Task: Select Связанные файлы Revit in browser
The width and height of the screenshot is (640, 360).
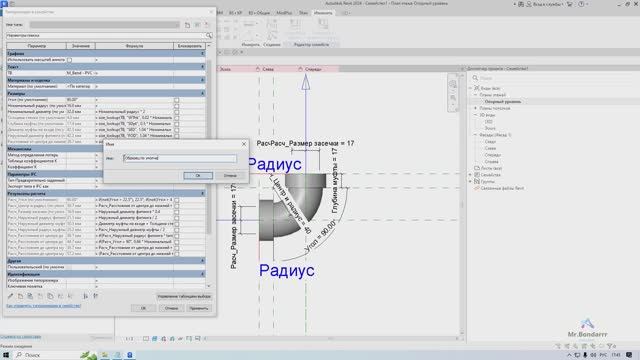Action: coord(502,188)
